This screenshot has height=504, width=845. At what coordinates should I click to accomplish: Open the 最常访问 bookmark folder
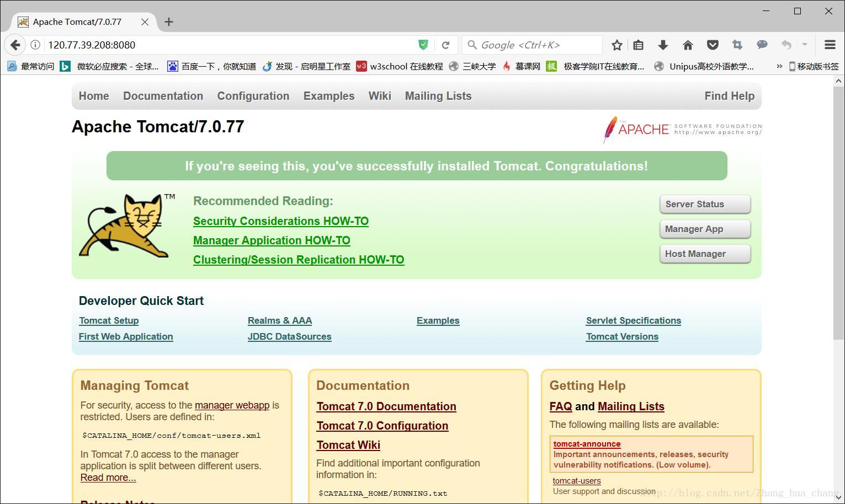pos(30,66)
